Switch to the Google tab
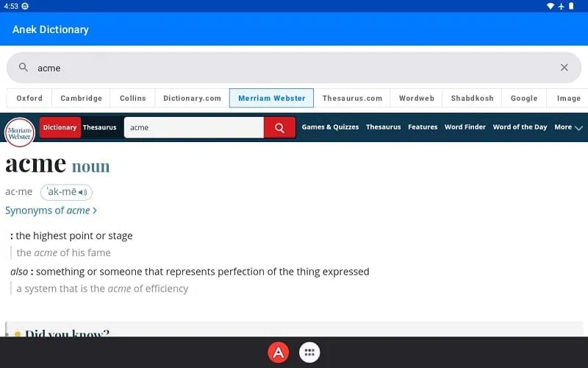The image size is (588, 368). (x=524, y=98)
